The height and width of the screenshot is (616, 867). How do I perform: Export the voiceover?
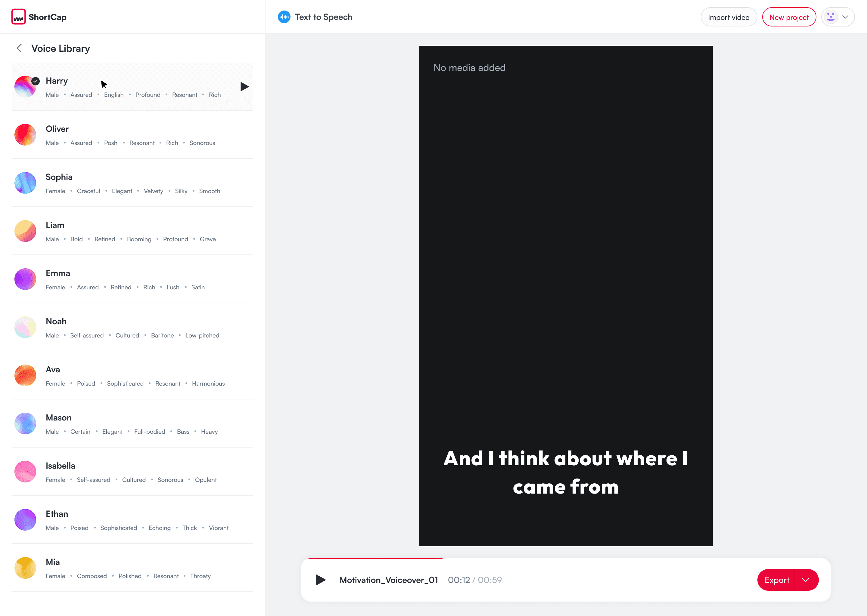pos(776,580)
